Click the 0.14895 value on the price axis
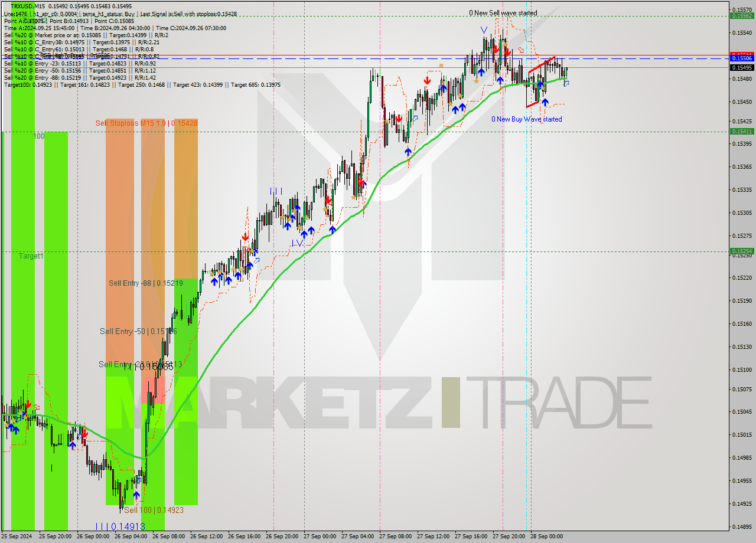The height and width of the screenshot is (543, 756). coord(742,526)
